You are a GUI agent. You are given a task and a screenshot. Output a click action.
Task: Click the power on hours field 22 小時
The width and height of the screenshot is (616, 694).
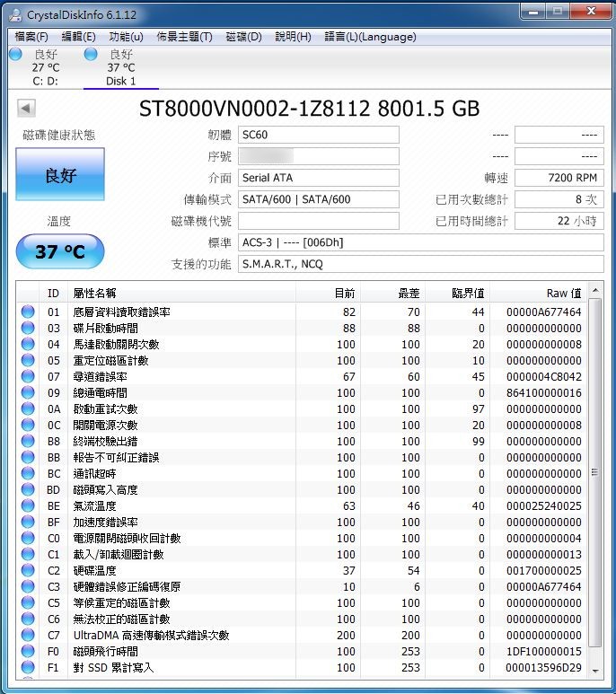pos(559,221)
